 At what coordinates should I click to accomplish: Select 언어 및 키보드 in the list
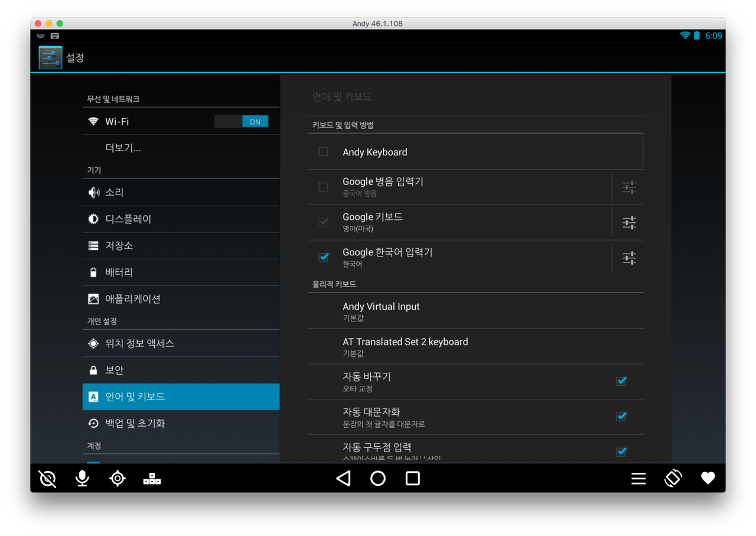[181, 397]
